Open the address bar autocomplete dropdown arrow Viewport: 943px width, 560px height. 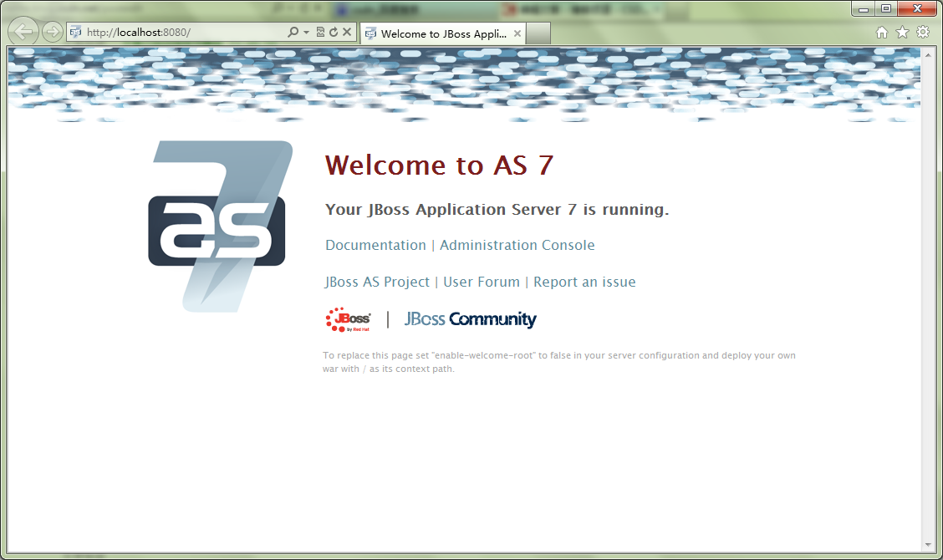click(x=306, y=32)
